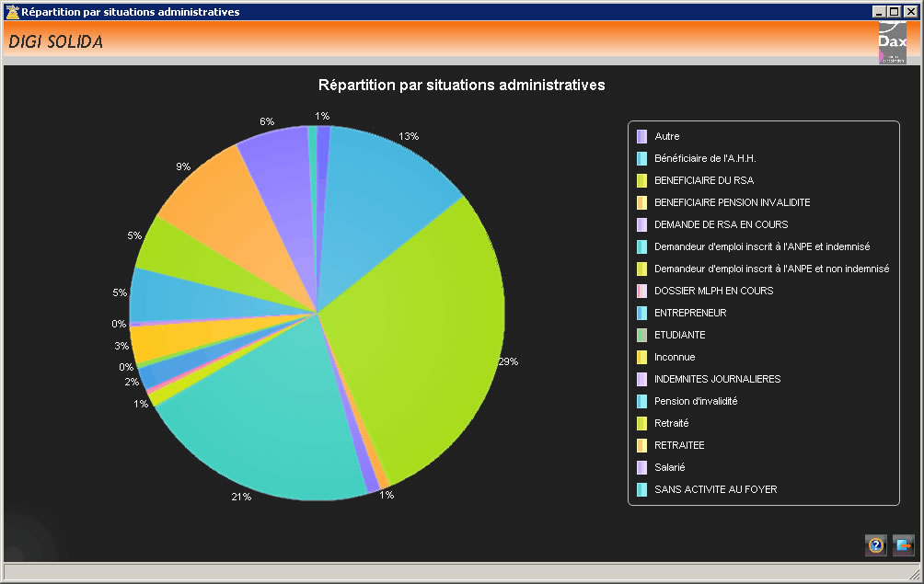
Task: Click the Autre legend color swatch
Action: coord(641,136)
